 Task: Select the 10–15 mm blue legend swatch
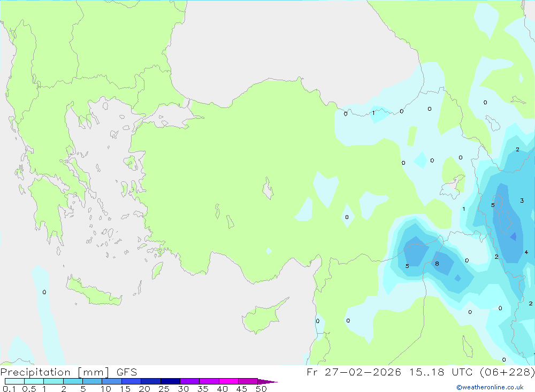[x=112, y=381]
